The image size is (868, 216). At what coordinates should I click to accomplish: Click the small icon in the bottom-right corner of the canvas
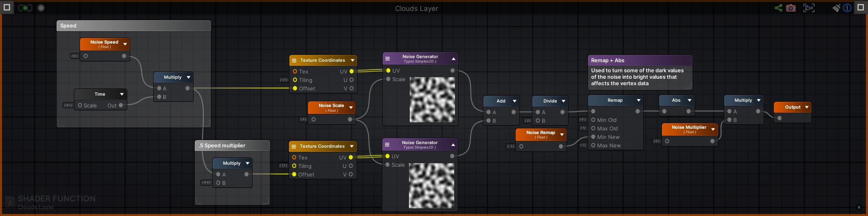859,207
